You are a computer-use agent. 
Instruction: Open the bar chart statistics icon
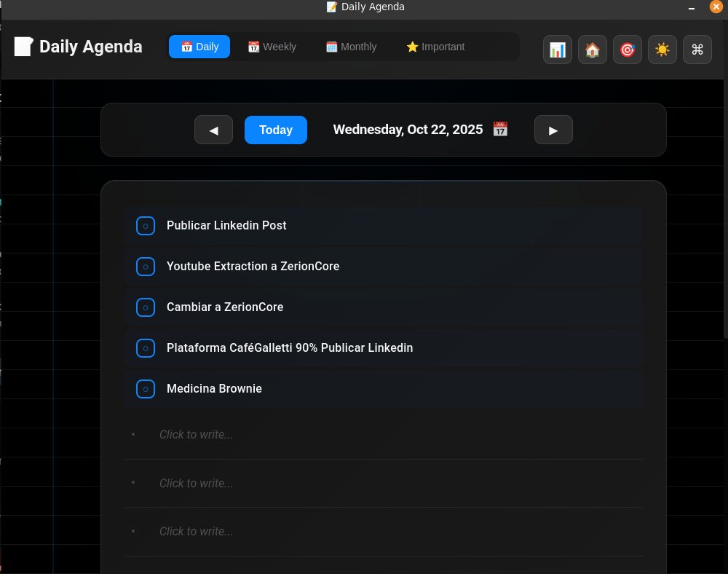557,50
